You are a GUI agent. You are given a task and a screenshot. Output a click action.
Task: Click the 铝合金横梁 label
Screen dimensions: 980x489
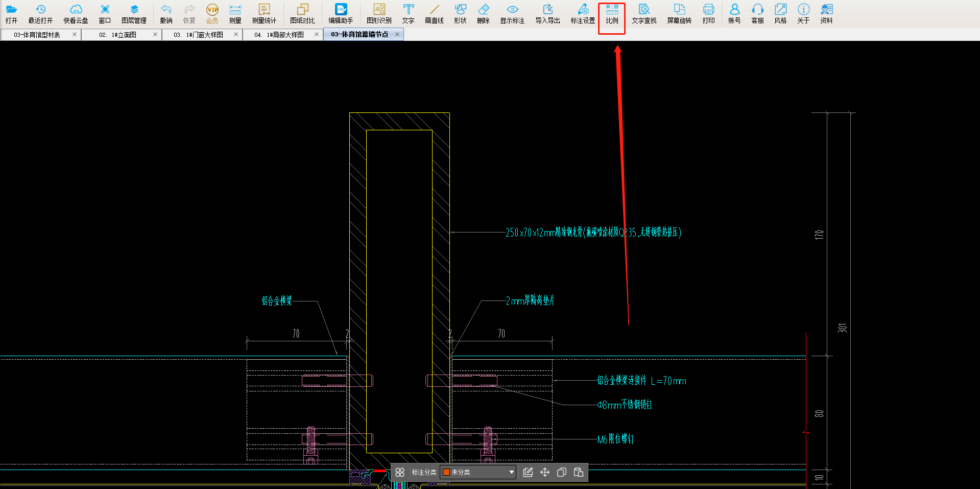click(277, 300)
